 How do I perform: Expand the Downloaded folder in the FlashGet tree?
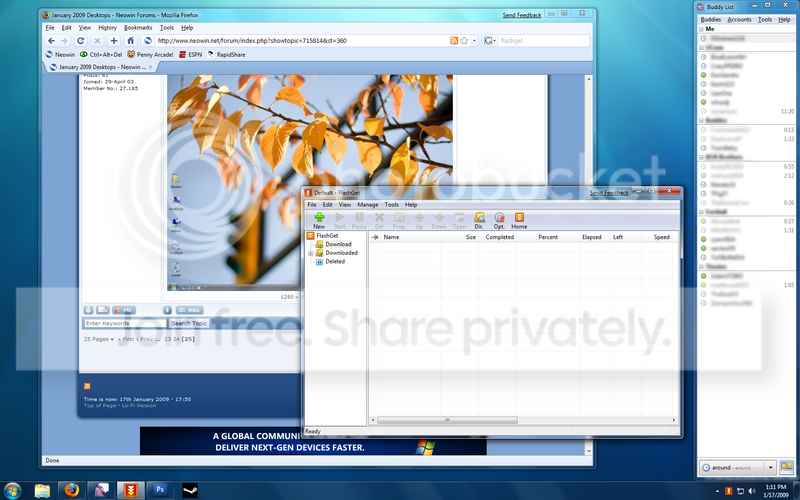(x=311, y=253)
